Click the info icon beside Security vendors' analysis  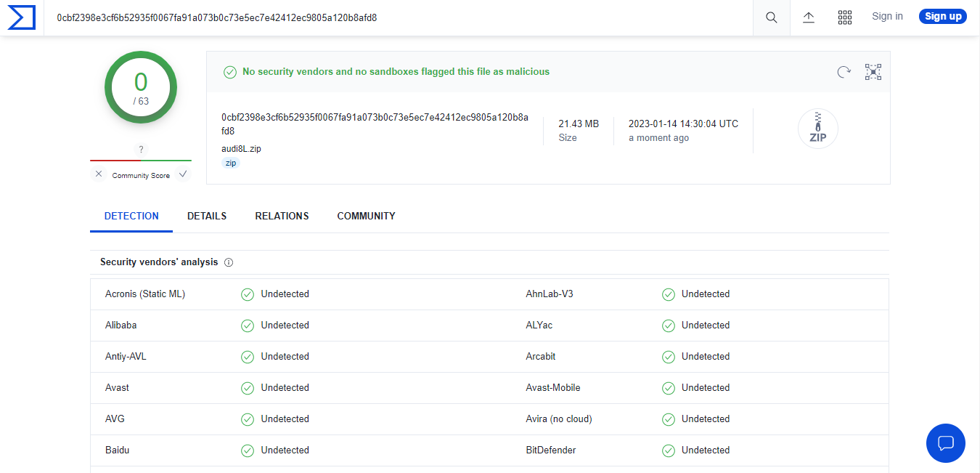click(229, 262)
